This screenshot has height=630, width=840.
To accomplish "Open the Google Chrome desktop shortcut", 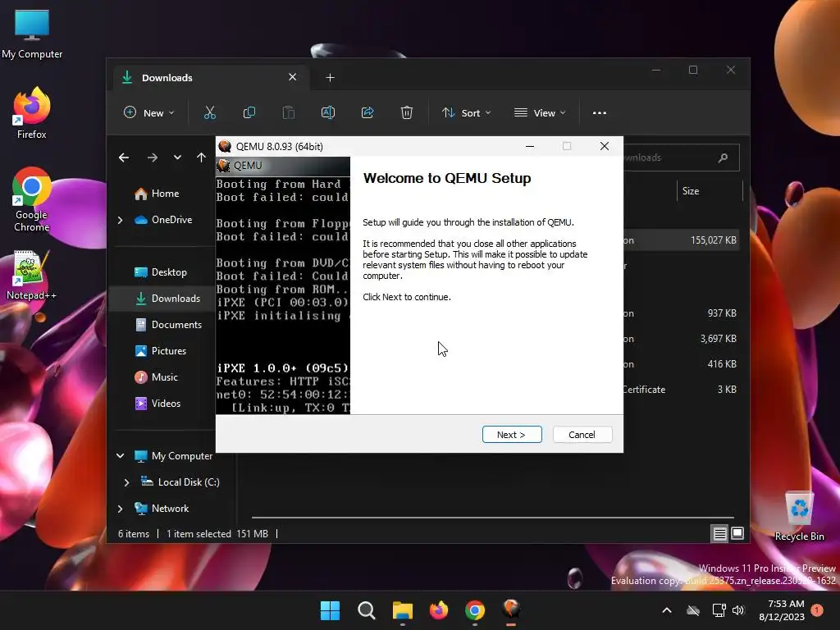I will pos(32,200).
